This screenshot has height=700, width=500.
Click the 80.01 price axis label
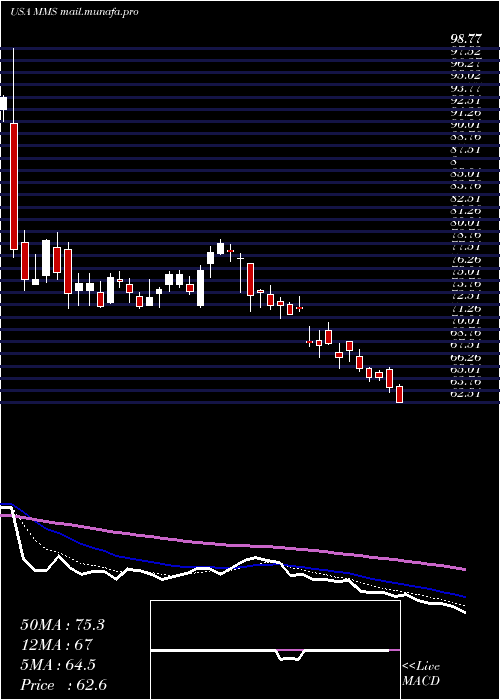(x=466, y=222)
